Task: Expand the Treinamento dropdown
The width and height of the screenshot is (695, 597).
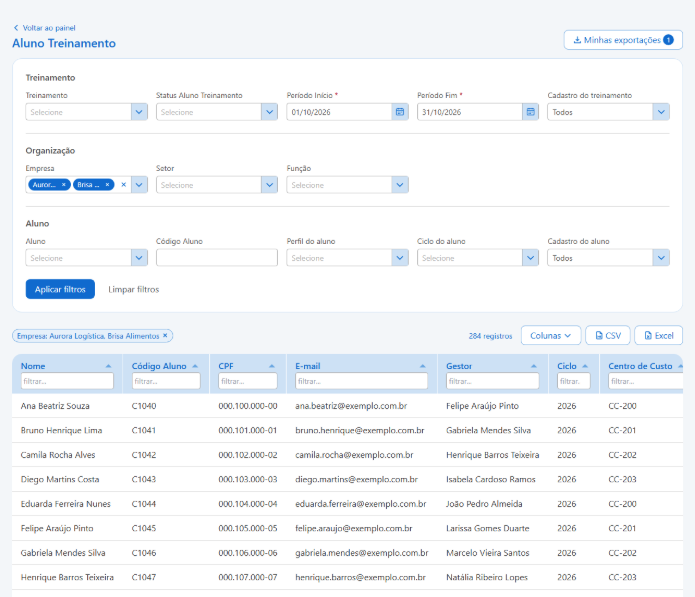Action: pyautogui.click(x=139, y=112)
